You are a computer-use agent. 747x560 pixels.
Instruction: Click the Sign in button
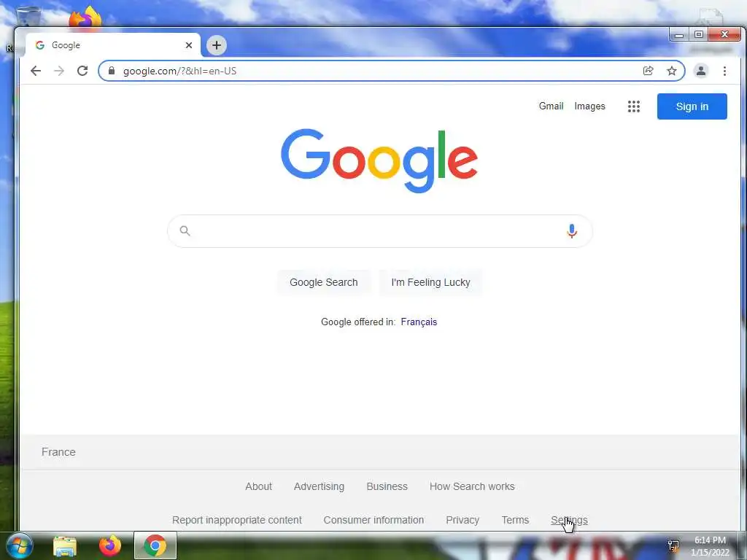(692, 106)
